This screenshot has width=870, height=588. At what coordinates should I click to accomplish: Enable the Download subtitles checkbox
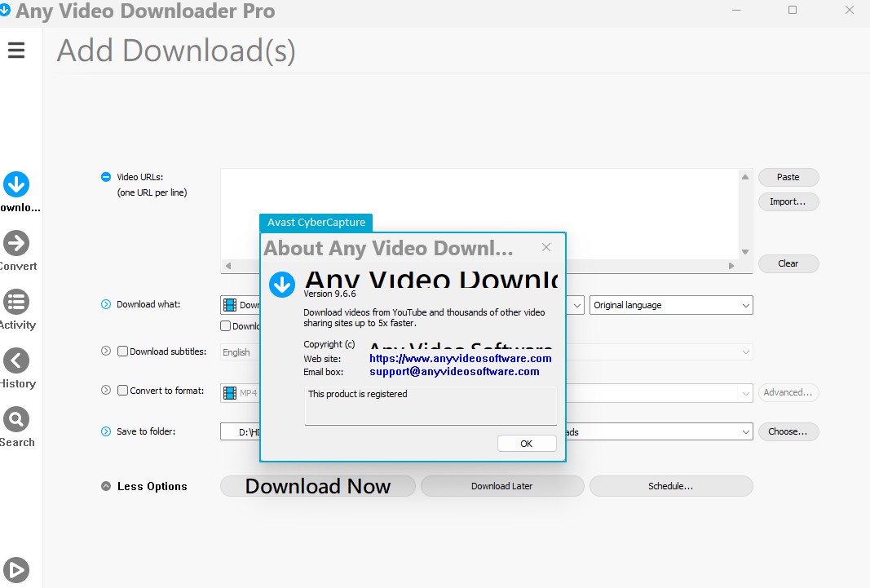[x=122, y=351]
